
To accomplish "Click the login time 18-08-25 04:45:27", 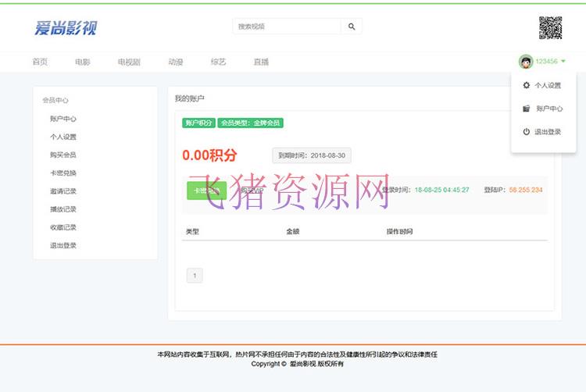I will 441,190.
